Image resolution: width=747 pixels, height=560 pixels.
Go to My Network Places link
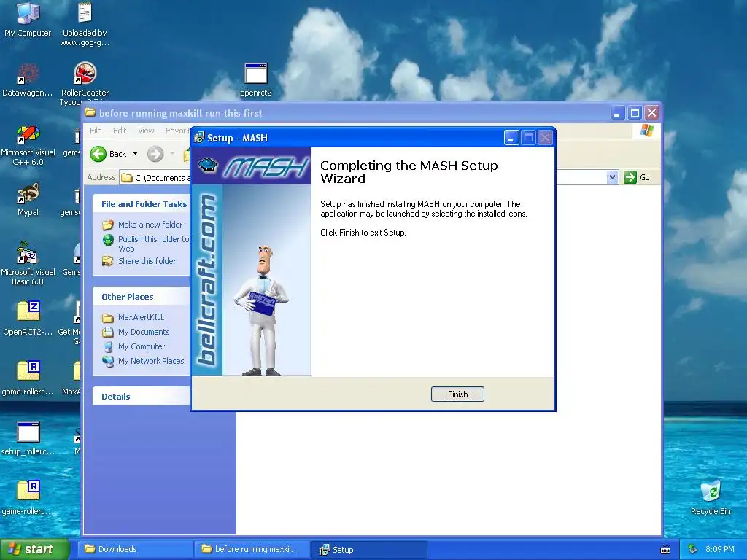coord(151,361)
